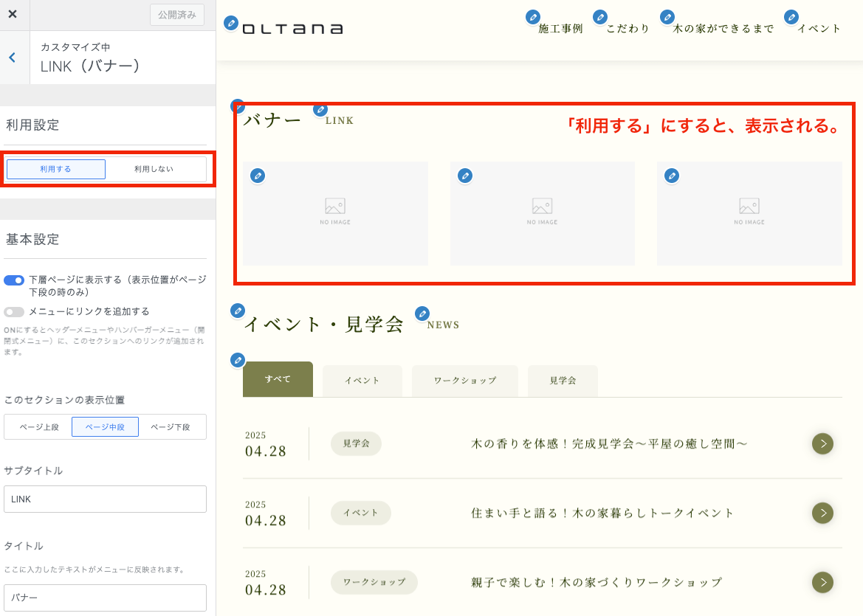Image resolution: width=863 pixels, height=616 pixels.
Task: Go back using the left chevron arrow
Action: [x=13, y=58]
